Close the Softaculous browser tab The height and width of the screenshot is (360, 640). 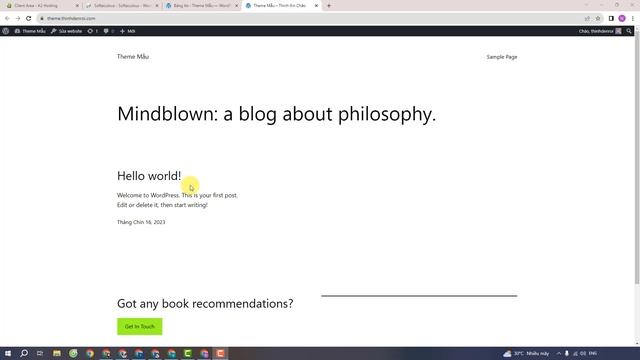pos(157,6)
